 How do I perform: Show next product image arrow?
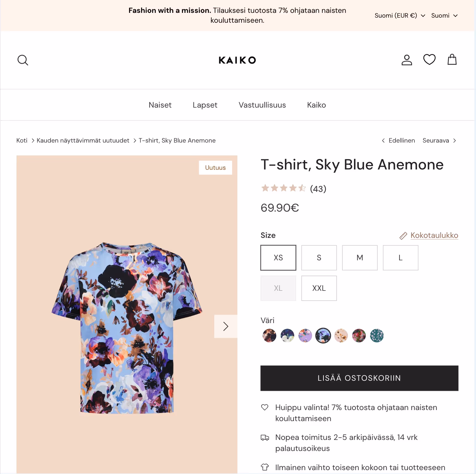[226, 326]
